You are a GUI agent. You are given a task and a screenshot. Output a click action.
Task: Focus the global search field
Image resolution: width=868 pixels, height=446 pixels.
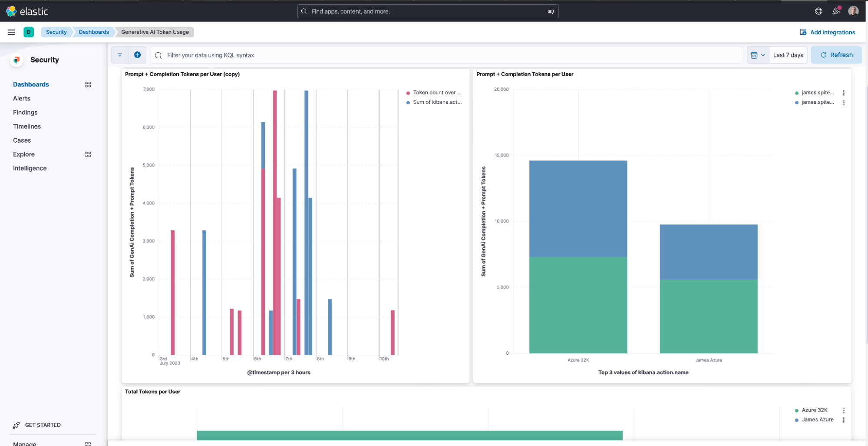(428, 12)
